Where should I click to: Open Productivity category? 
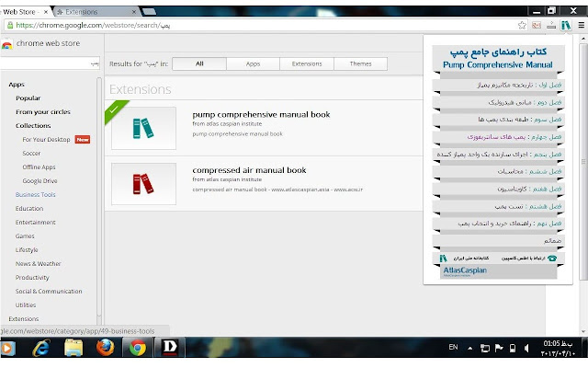point(32,278)
